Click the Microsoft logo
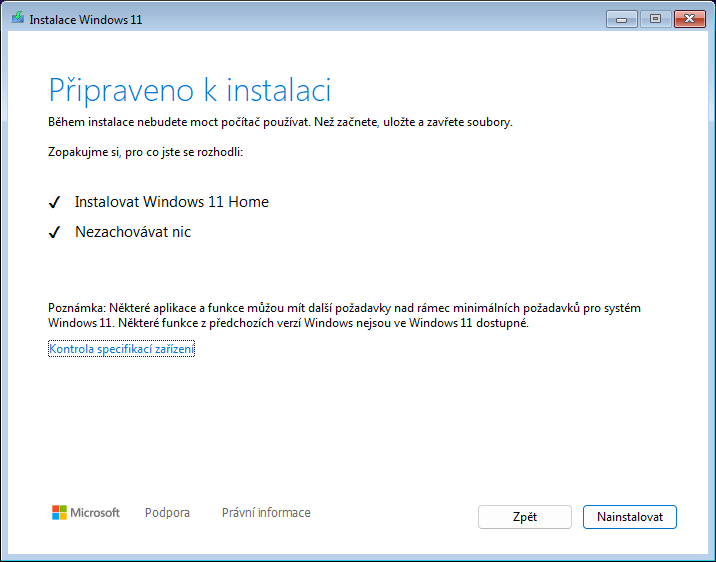 coord(86,513)
